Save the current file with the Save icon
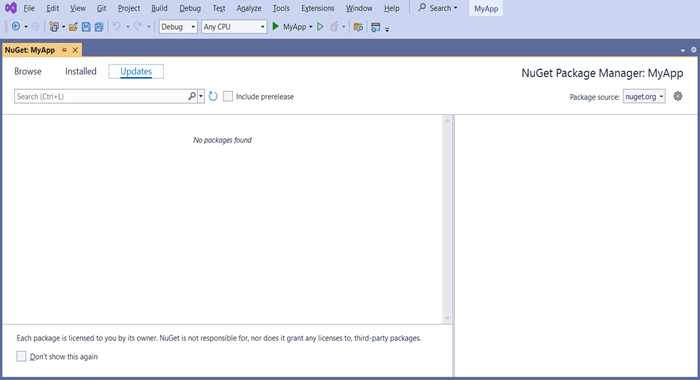This screenshot has height=380, width=700. (86, 27)
